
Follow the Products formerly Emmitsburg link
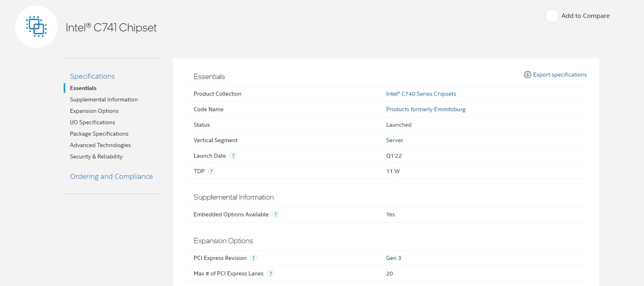[x=426, y=109]
